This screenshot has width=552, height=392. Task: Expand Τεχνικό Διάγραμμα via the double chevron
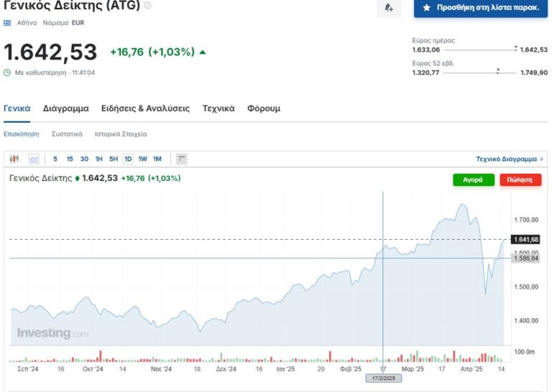[541, 159]
